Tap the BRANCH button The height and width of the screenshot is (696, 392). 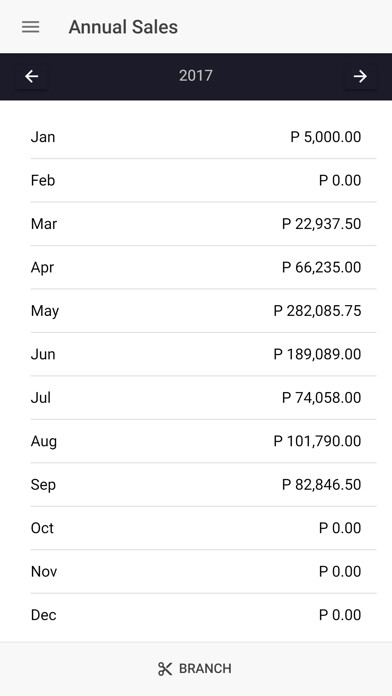coord(196,669)
